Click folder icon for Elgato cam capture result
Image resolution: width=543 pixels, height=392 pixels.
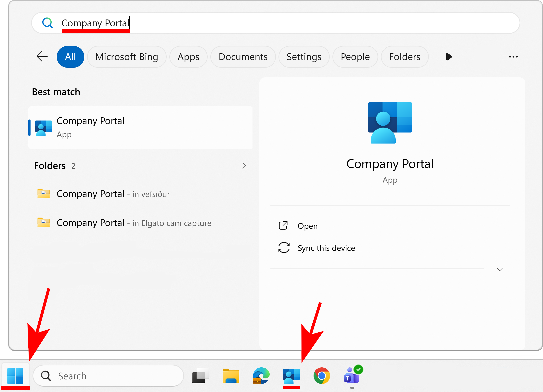44,222
